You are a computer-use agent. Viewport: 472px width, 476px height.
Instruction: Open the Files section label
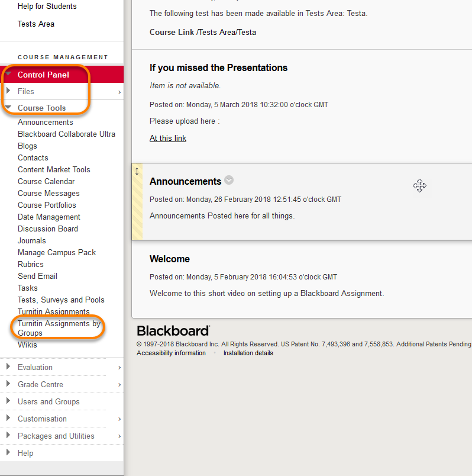coord(26,91)
